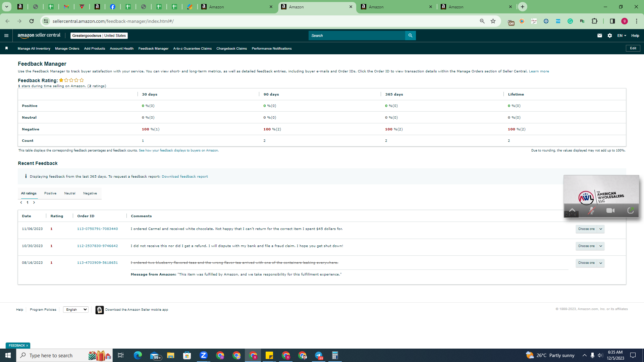
Task: Close the FEEDBACK tab widget
Action: click(27, 346)
